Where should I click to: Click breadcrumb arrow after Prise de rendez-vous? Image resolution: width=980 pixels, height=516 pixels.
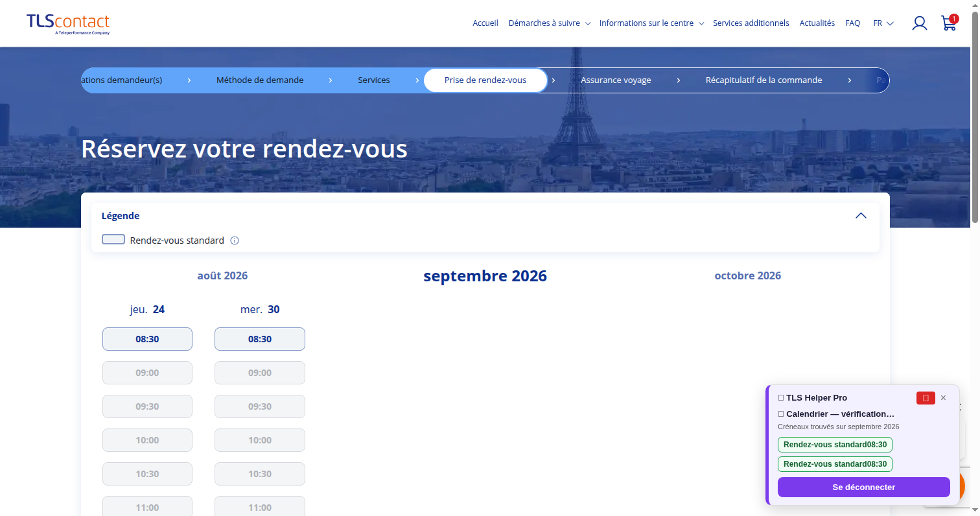[x=553, y=80]
